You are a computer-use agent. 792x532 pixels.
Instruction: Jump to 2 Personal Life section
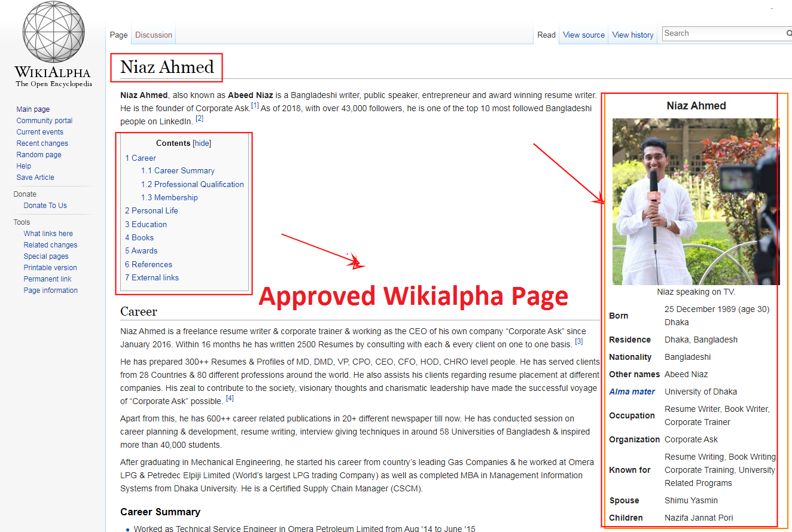click(x=151, y=211)
